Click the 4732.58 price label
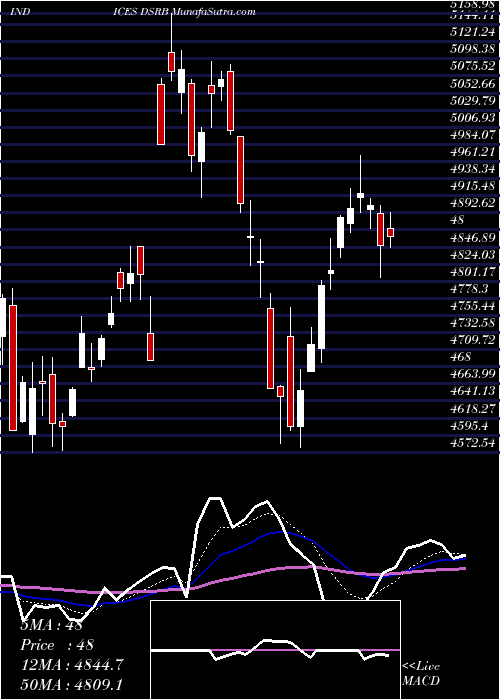The width and height of the screenshot is (500, 700). point(472,322)
